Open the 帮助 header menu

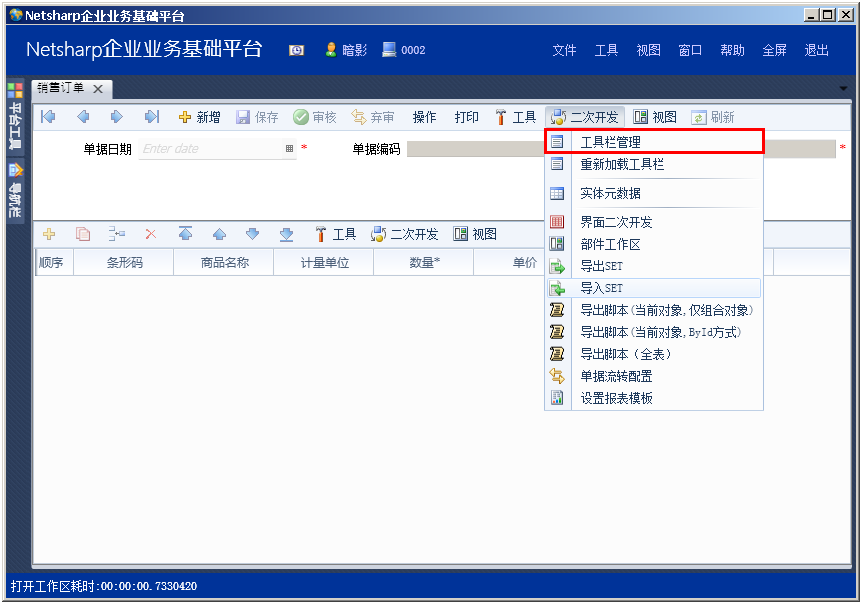point(732,50)
